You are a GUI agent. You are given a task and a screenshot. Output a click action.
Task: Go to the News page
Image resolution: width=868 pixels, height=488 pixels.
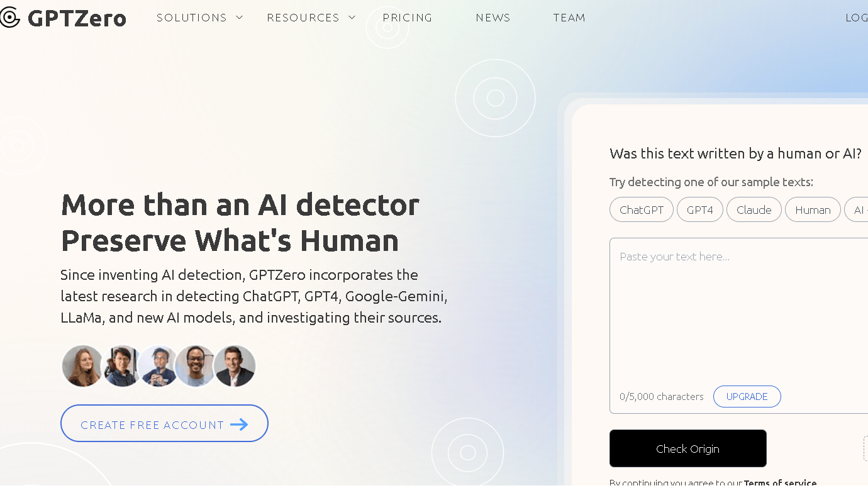pos(493,18)
